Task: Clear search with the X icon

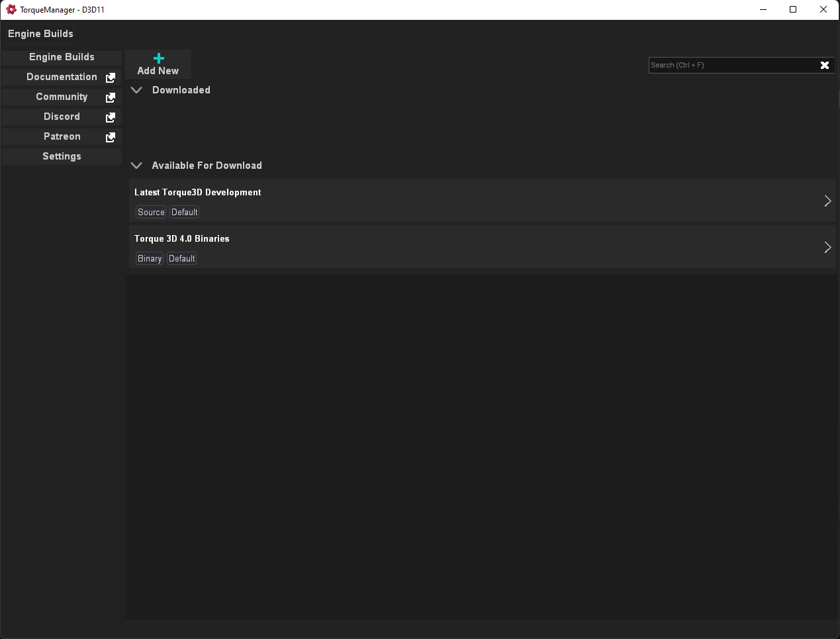Action: (825, 65)
